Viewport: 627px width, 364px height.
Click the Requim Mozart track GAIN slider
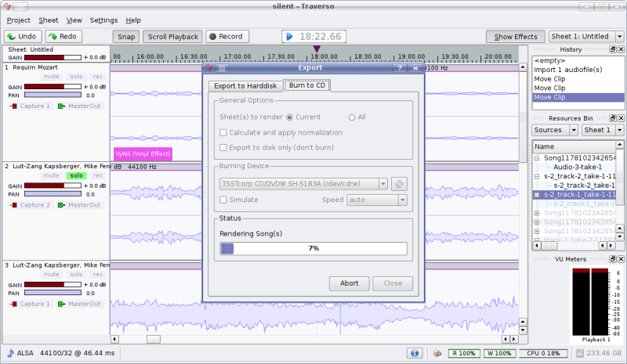coord(53,86)
